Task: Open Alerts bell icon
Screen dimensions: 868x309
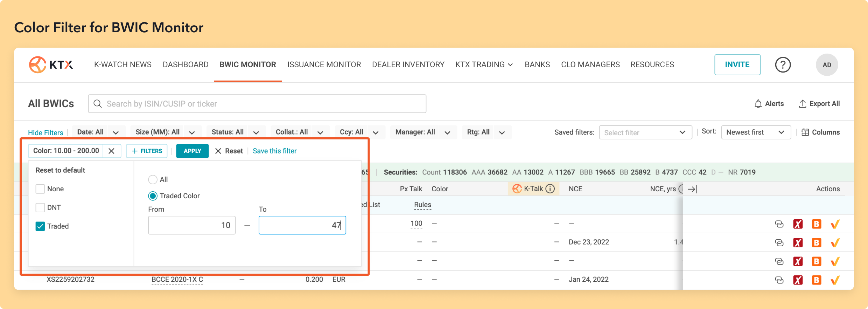Action: pos(758,104)
